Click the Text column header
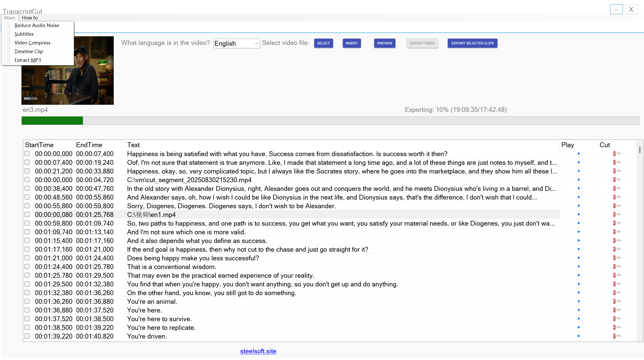The height and width of the screenshot is (360, 644). [x=343, y=145]
